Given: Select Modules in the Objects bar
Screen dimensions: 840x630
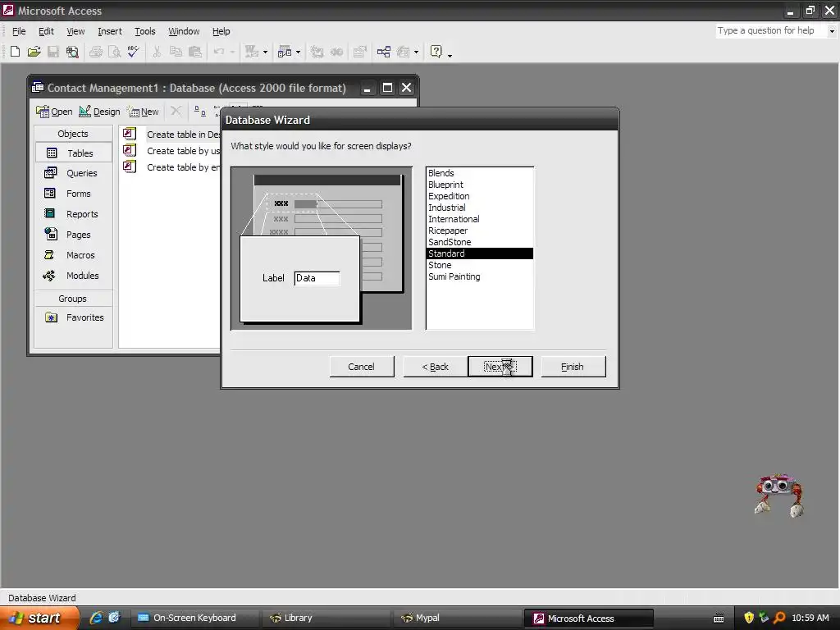Looking at the screenshot, I should pos(73,276).
